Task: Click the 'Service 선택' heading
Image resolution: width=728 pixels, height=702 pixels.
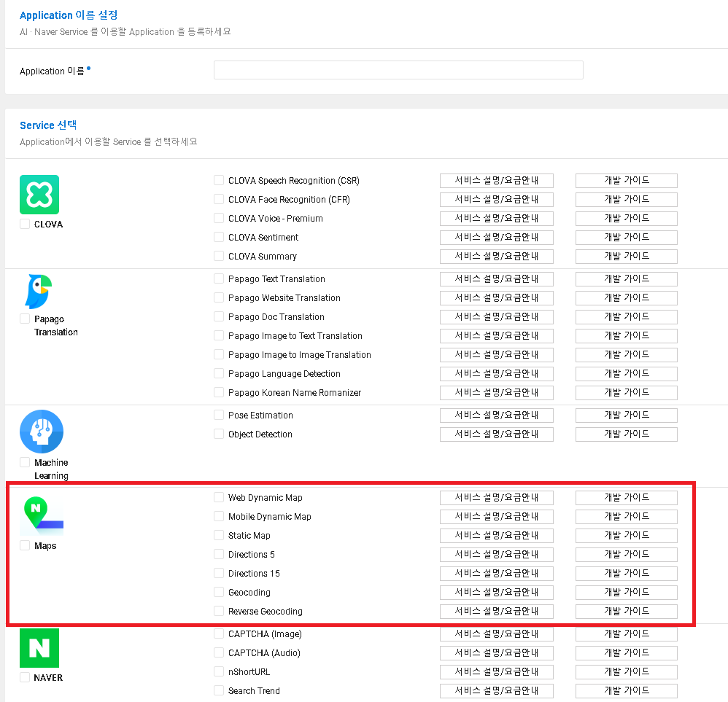Action: pyautogui.click(x=48, y=125)
